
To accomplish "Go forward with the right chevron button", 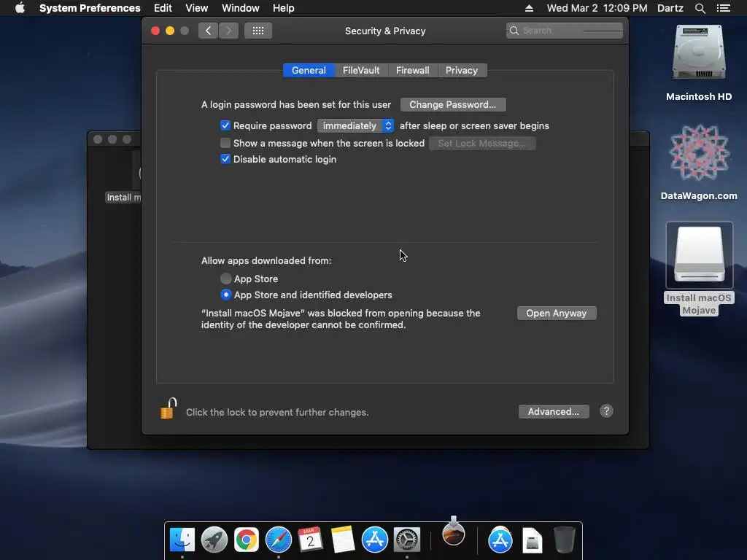I will [228, 31].
